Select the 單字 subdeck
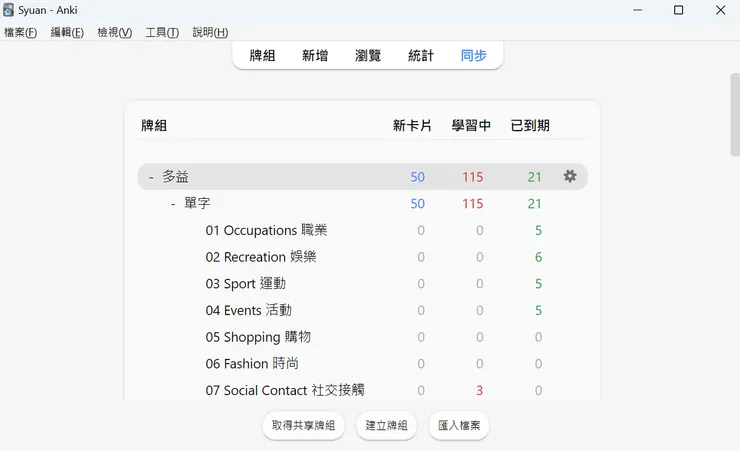The height and width of the screenshot is (451, 740). pyautogui.click(x=197, y=203)
